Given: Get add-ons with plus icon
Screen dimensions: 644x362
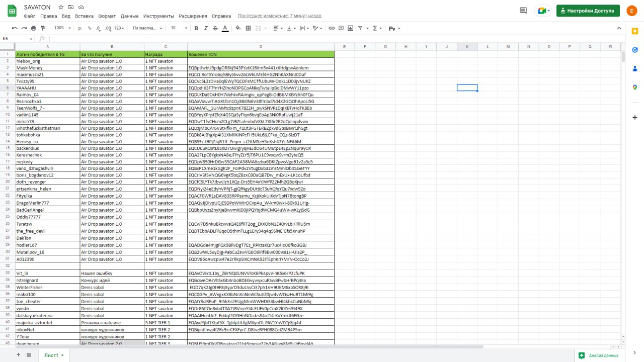Looking at the screenshot, I should pyautogui.click(x=635, y=117).
